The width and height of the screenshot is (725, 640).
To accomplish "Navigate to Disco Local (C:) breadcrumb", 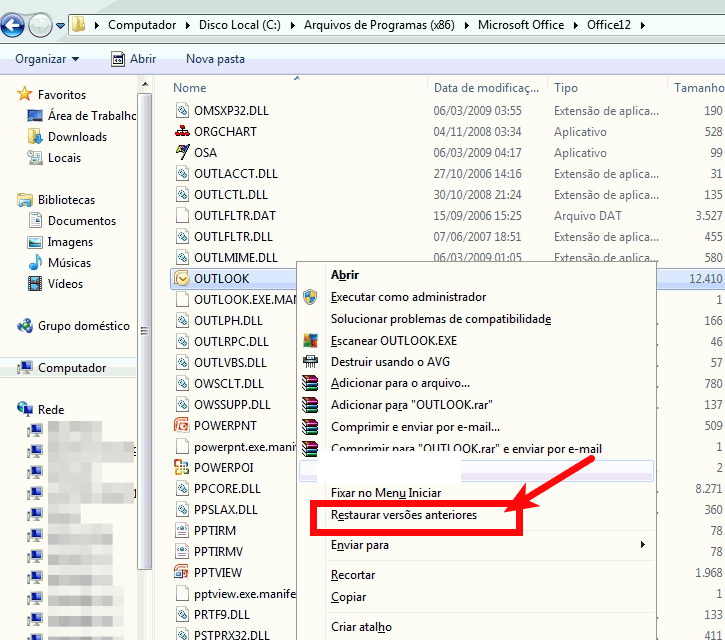I will (x=240, y=25).
